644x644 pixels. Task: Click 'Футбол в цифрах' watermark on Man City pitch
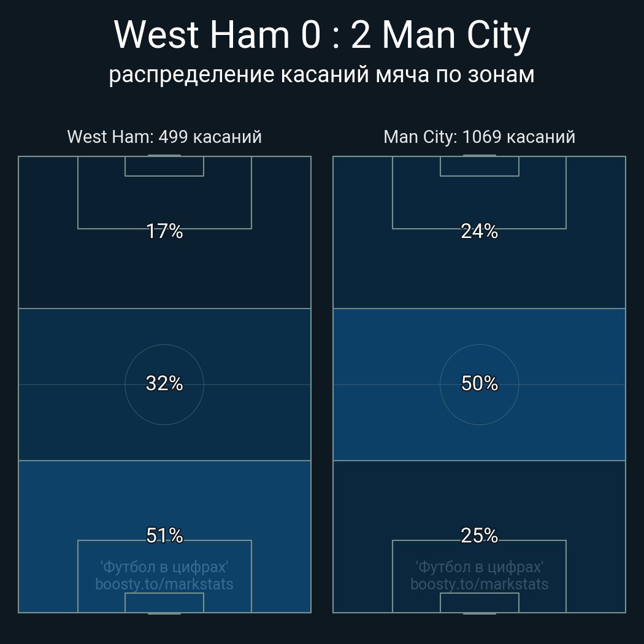point(480,567)
